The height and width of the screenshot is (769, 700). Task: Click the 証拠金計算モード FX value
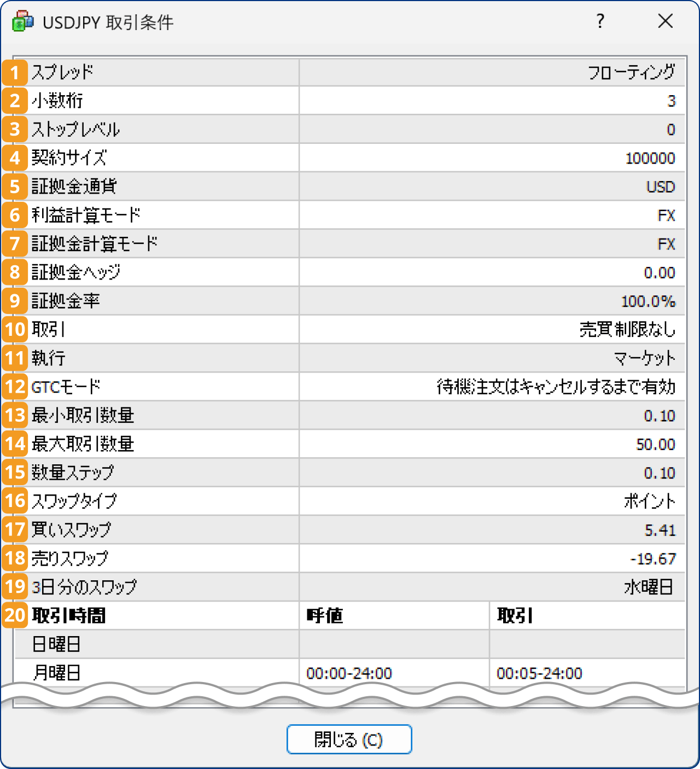pyautogui.click(x=666, y=244)
